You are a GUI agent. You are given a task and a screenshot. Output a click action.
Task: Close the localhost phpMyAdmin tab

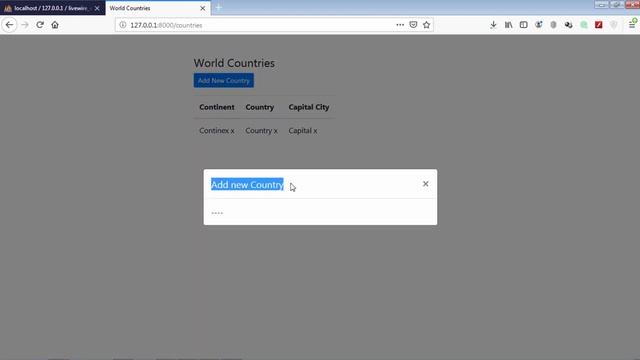coord(97,8)
